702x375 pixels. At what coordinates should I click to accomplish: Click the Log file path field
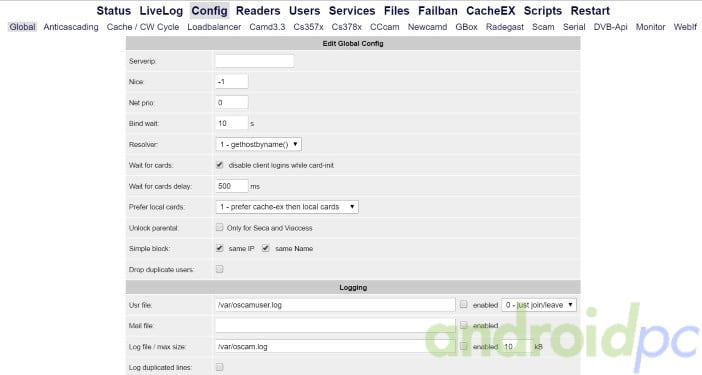click(335, 346)
